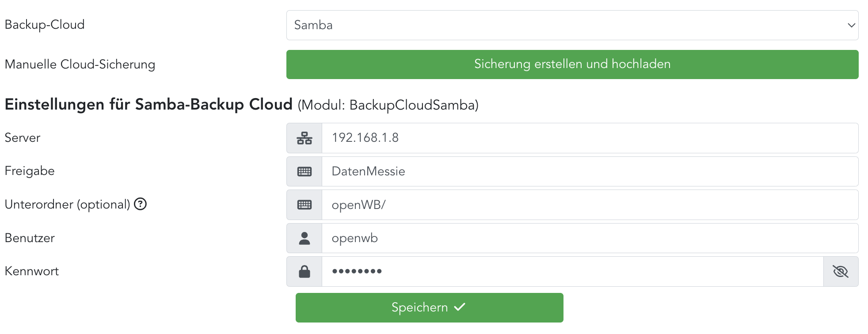Viewport: 868px width, 334px height.
Task: Show the password with the eye toggle
Action: click(x=841, y=272)
